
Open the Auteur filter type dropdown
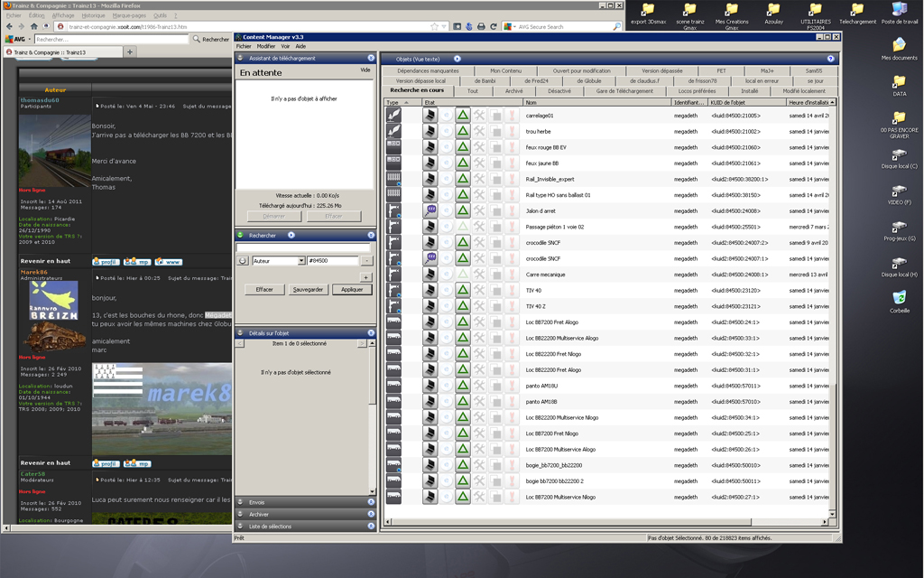tap(301, 261)
